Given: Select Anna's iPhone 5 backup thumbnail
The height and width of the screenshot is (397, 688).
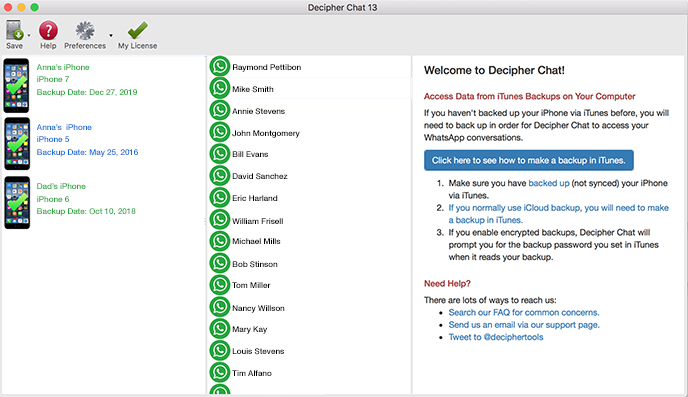Looking at the screenshot, I should coord(17,143).
